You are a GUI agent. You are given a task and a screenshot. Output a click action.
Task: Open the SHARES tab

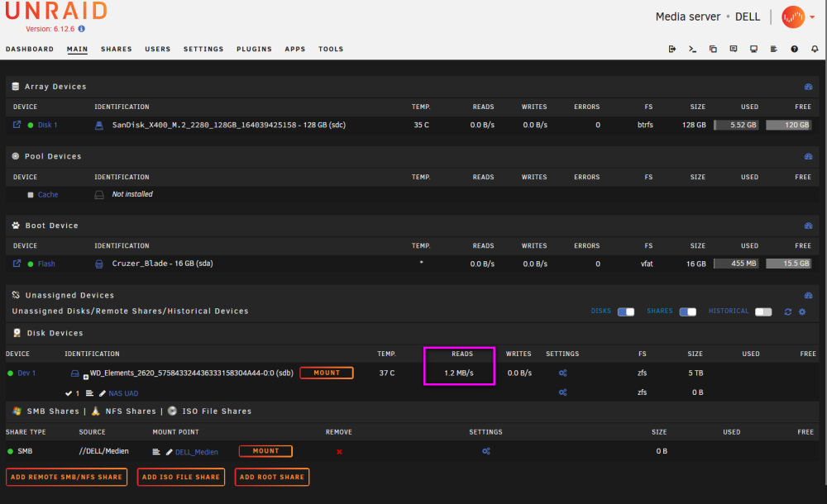click(x=117, y=49)
